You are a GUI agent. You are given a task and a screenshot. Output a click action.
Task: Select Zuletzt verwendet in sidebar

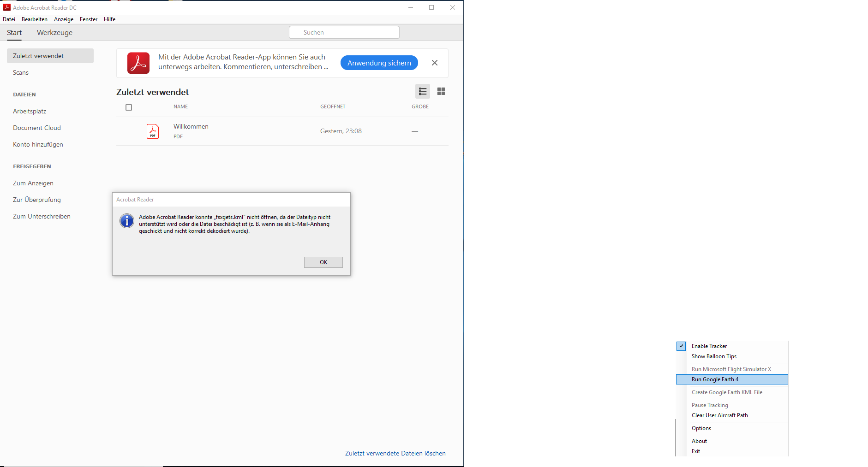[x=50, y=56]
